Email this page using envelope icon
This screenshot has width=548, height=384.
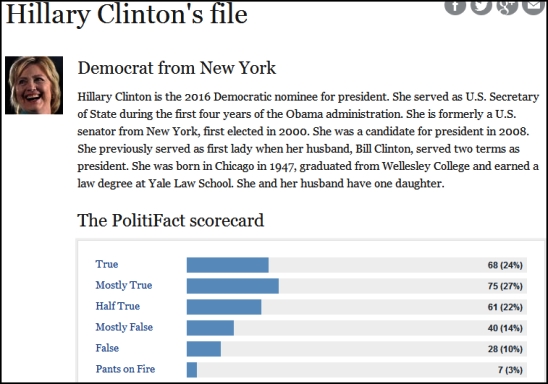pyautogui.click(x=533, y=6)
